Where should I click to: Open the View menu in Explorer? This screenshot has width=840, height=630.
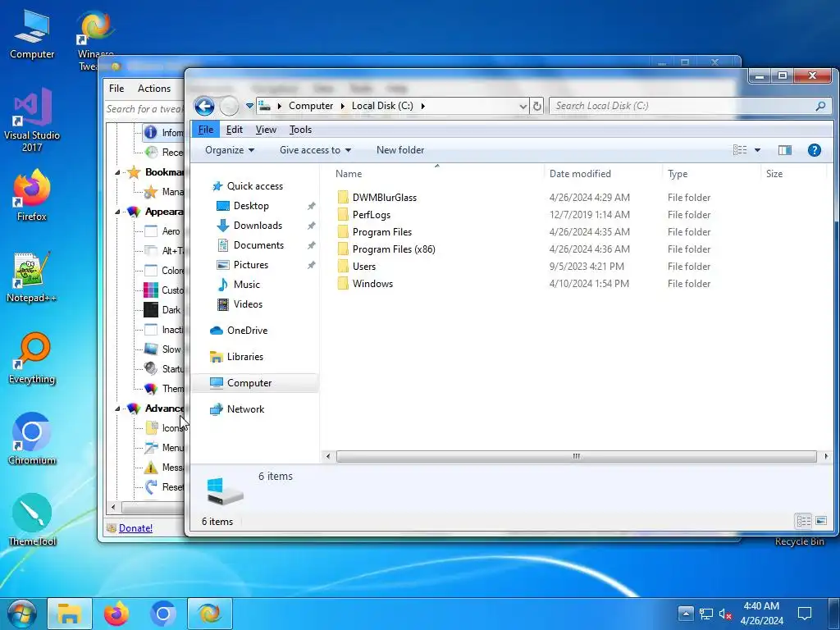(266, 130)
